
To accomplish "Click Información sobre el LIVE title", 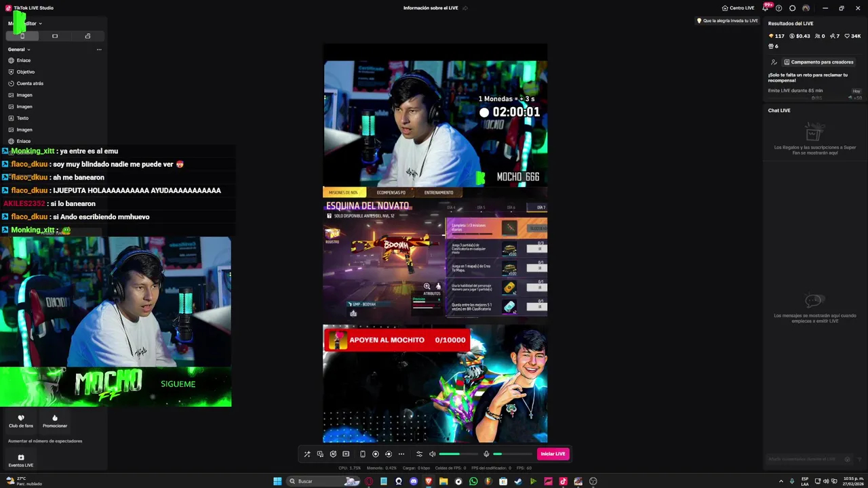I will point(431,8).
